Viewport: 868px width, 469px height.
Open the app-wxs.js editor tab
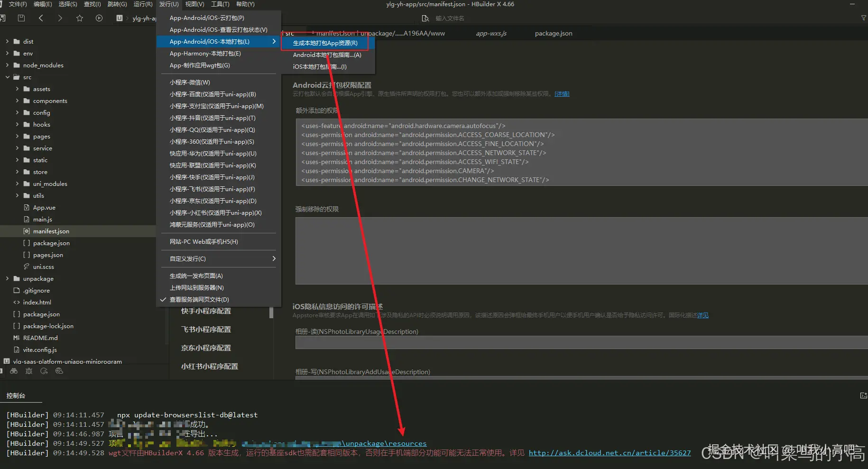[x=491, y=33]
